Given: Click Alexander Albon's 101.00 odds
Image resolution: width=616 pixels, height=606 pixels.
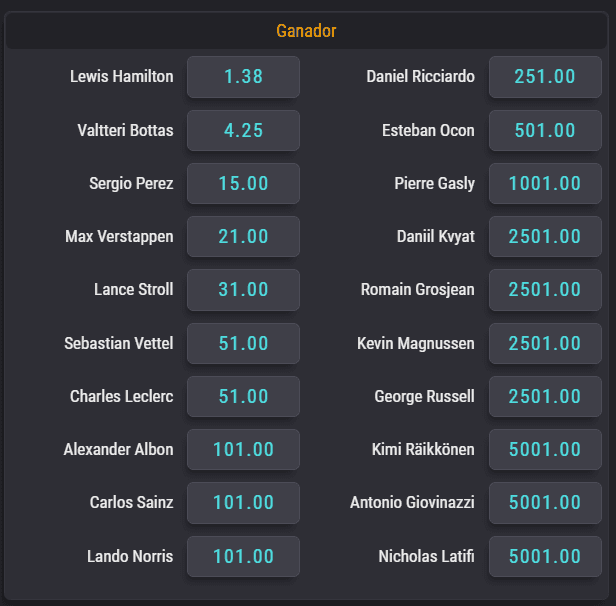Looking at the screenshot, I should pos(243,449).
